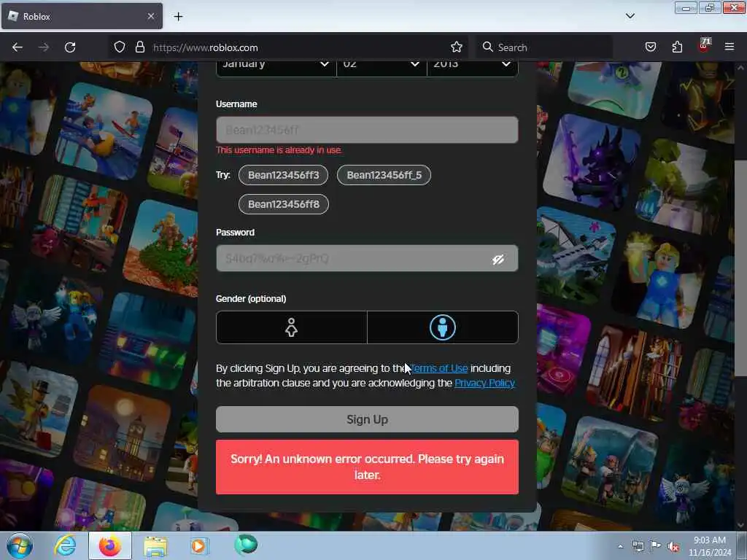Viewport: 747px width, 560px height.
Task: Switch to Firefox in taskbar
Action: pos(110,545)
